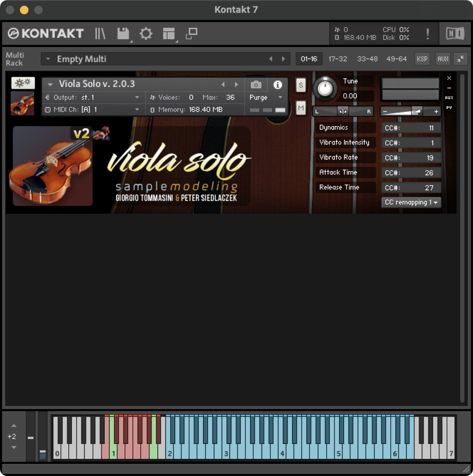Screen dimensions: 473x476
Task: Click Vibrato Rate CC# 19 field
Action: point(411,158)
